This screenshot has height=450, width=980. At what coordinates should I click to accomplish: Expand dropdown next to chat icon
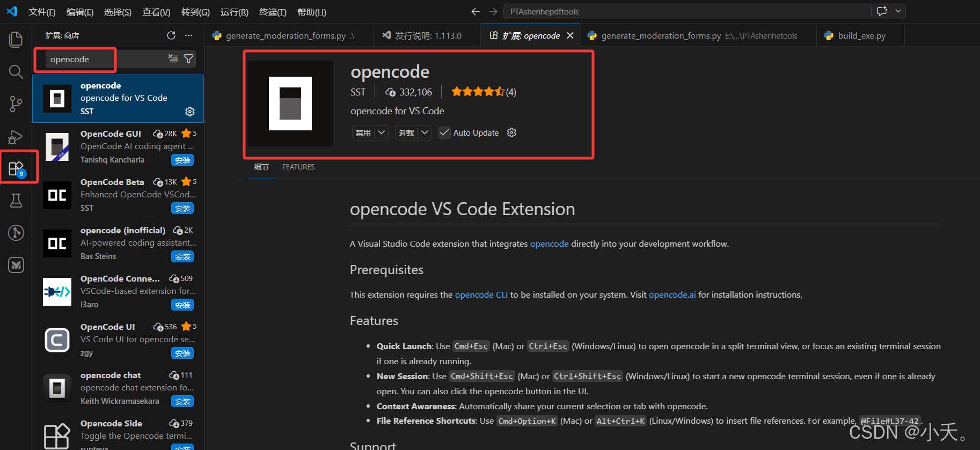pos(898,11)
